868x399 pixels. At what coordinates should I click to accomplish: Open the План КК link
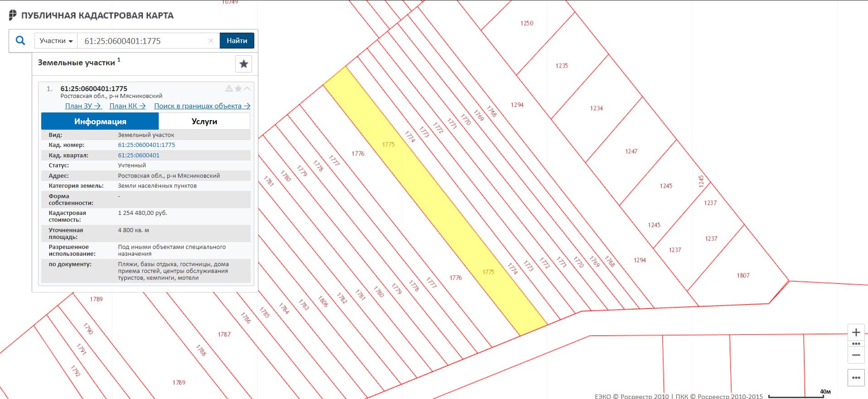pos(127,106)
